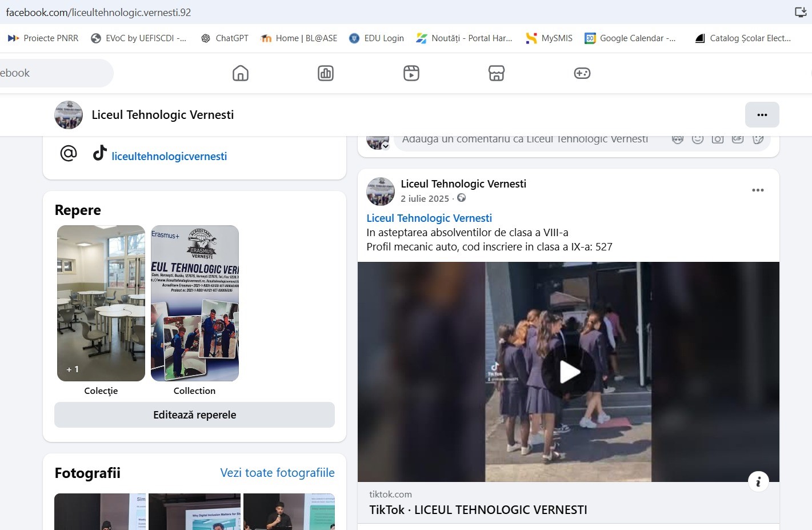Image resolution: width=812 pixels, height=530 pixels.
Task: Open the Google Calendar bookmark
Action: pos(630,38)
